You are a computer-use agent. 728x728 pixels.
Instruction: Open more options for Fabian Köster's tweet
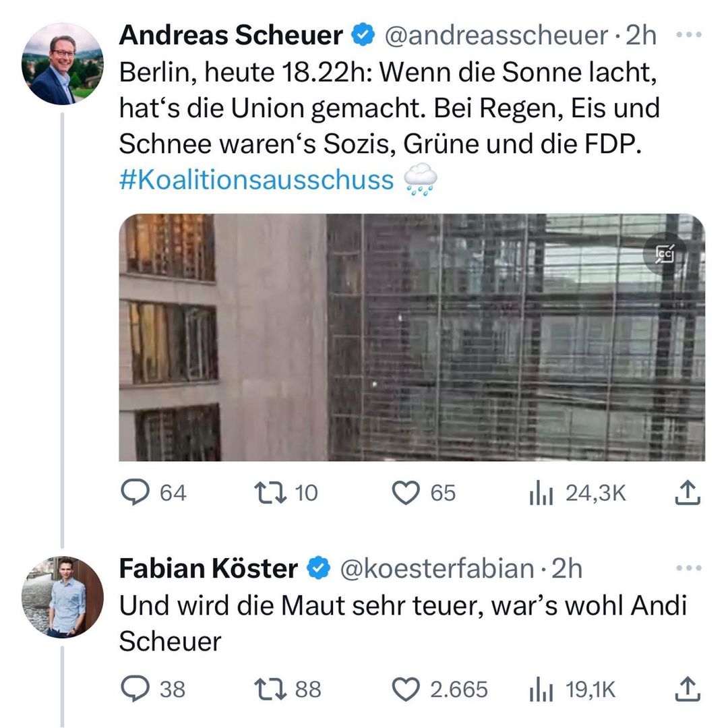tap(688, 568)
